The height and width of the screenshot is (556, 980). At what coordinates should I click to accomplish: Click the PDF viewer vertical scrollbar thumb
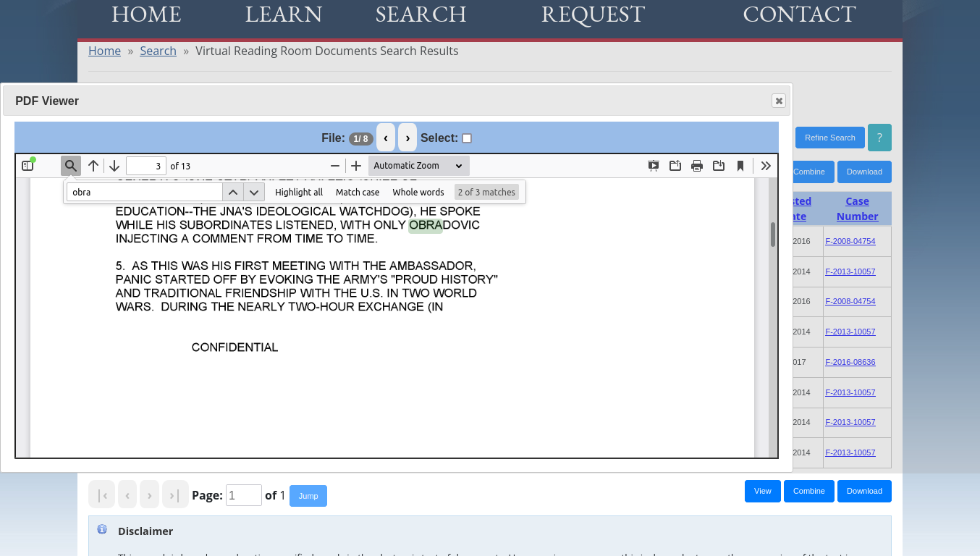pyautogui.click(x=773, y=234)
